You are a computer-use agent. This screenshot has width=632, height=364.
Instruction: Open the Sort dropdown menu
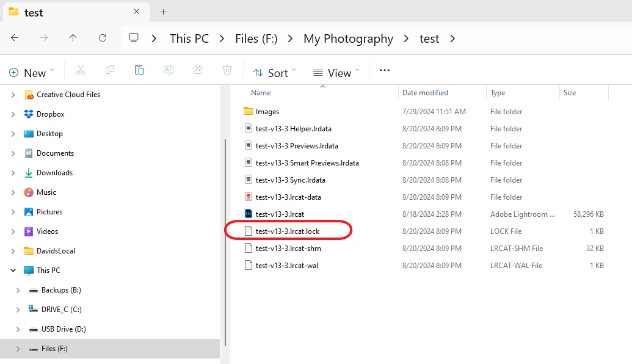(x=275, y=73)
